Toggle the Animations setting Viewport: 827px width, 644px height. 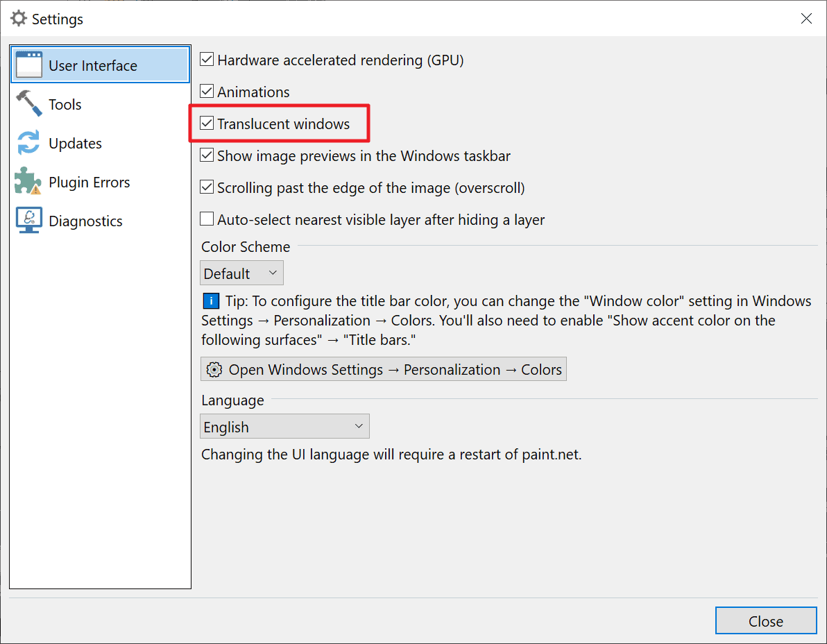pos(207,91)
